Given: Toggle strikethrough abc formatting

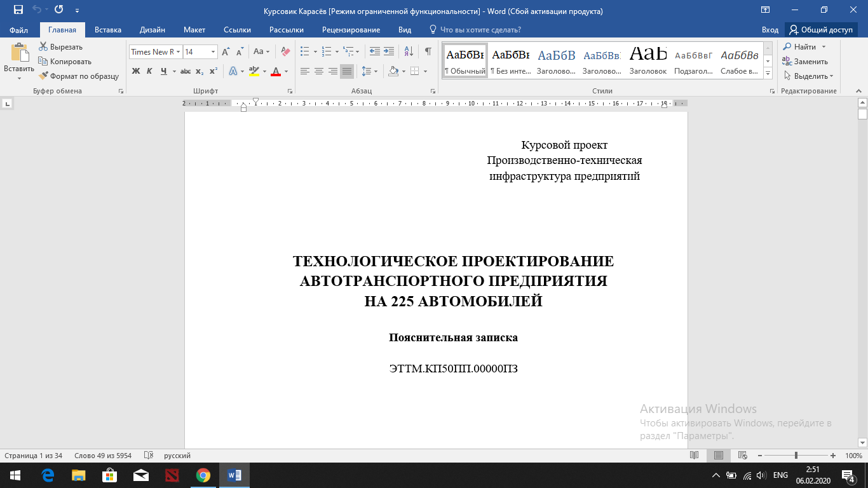Looking at the screenshot, I should pyautogui.click(x=186, y=71).
